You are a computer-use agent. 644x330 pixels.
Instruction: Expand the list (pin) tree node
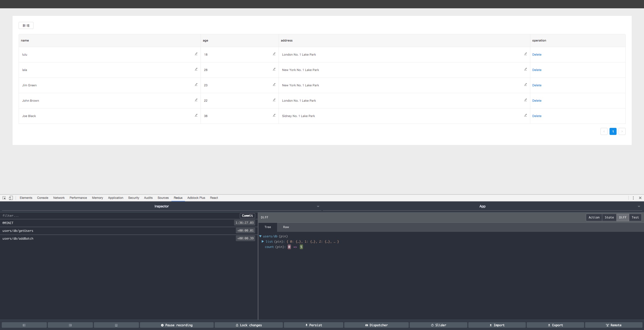point(263,242)
